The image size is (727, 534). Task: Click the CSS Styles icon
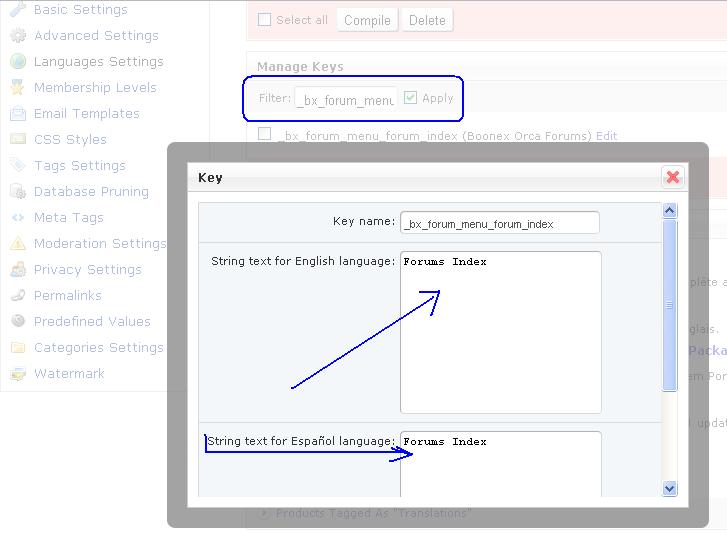pyautogui.click(x=18, y=139)
